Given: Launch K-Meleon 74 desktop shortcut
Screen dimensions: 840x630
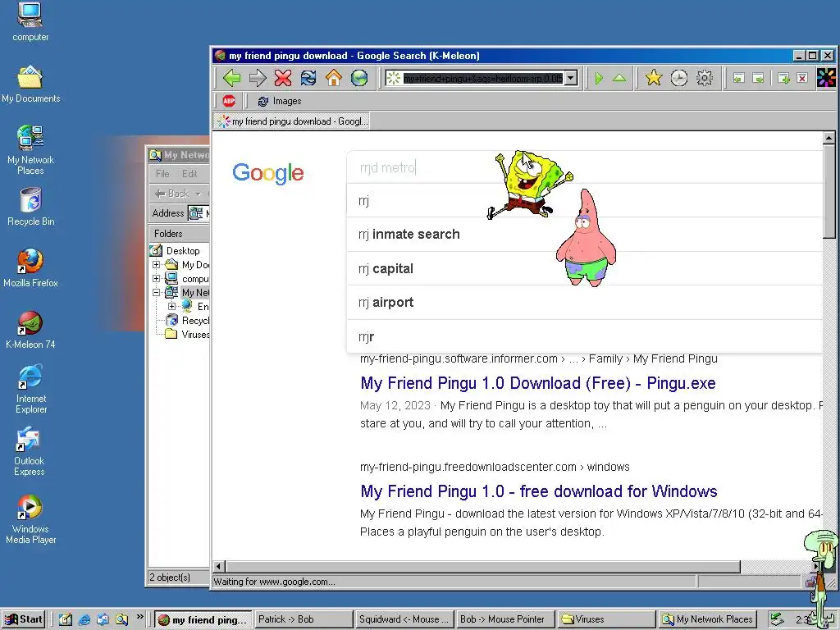Looking at the screenshot, I should click(30, 330).
